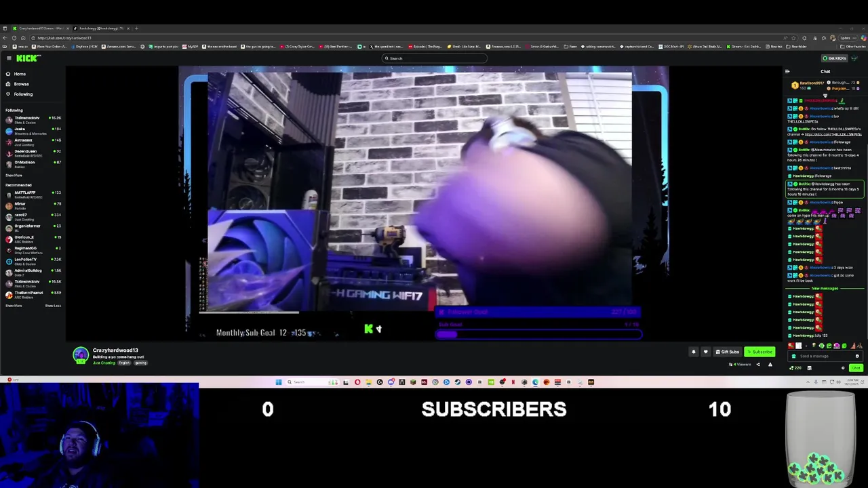
Task: Click the browser back arrow
Action: pyautogui.click(x=5, y=38)
